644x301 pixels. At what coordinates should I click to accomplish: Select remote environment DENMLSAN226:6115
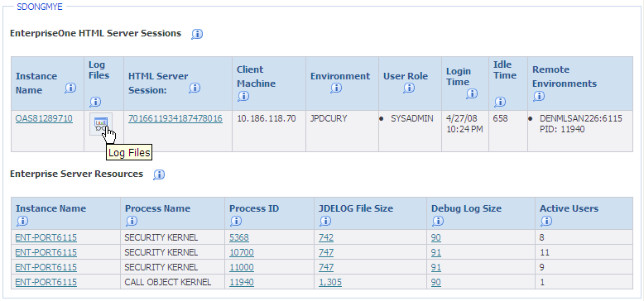(581, 119)
